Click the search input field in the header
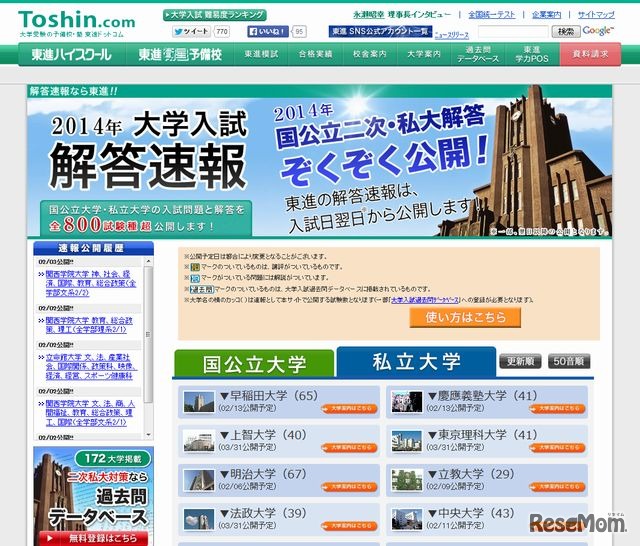The width and height of the screenshot is (640, 546). (513, 31)
